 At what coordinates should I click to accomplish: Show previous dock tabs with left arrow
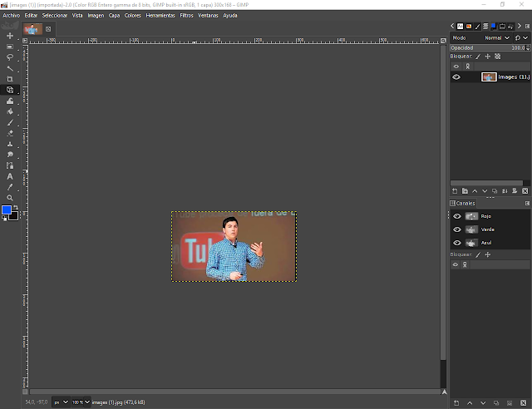[x=452, y=26]
